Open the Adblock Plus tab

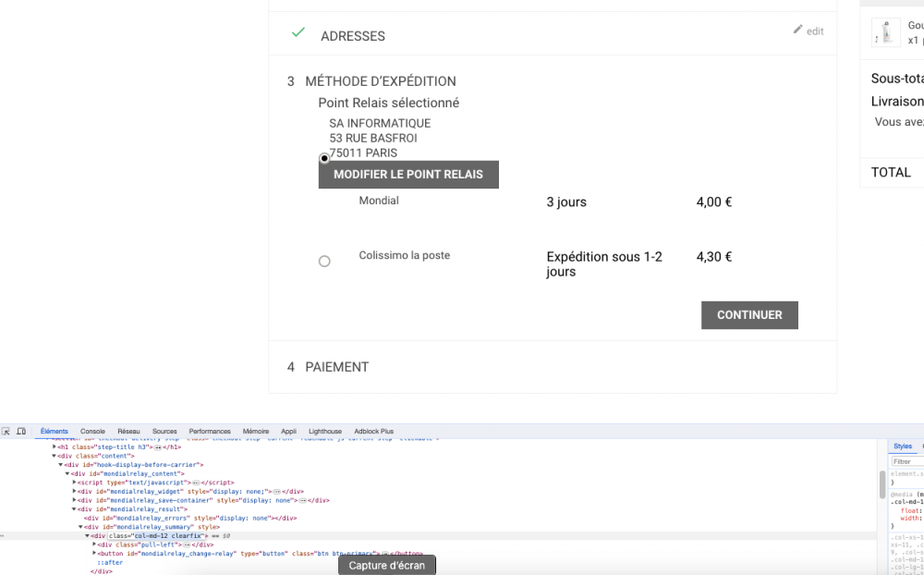(x=373, y=432)
